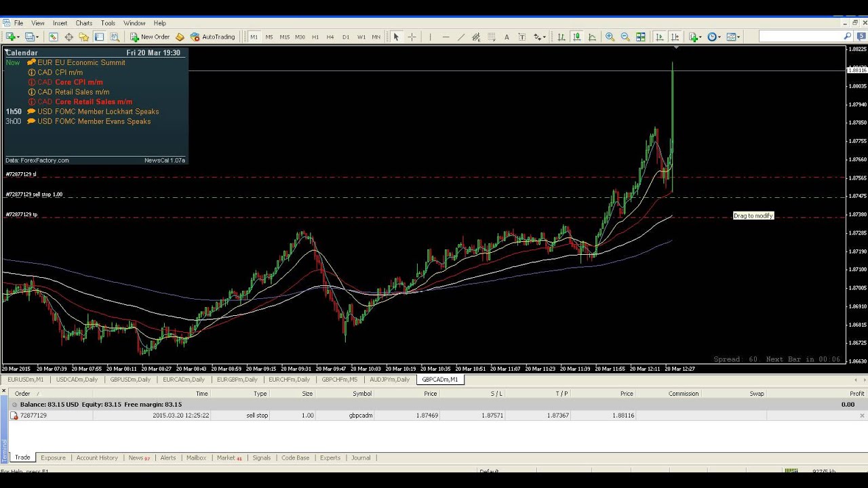
Task: Zoom out of the chart
Action: (x=625, y=37)
